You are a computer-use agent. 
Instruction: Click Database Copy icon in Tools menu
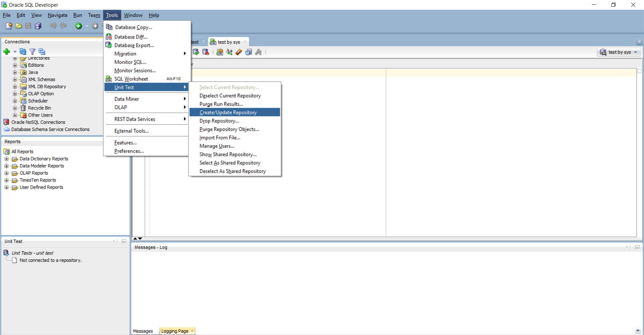coord(109,27)
